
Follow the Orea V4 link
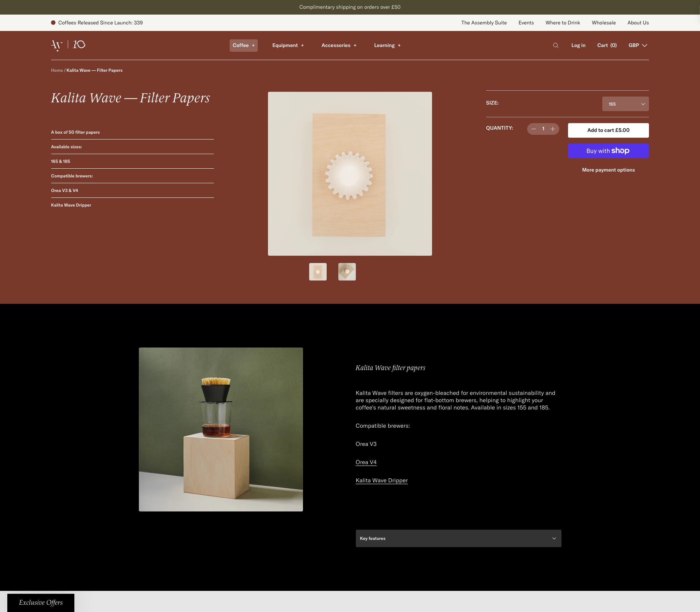pos(366,462)
